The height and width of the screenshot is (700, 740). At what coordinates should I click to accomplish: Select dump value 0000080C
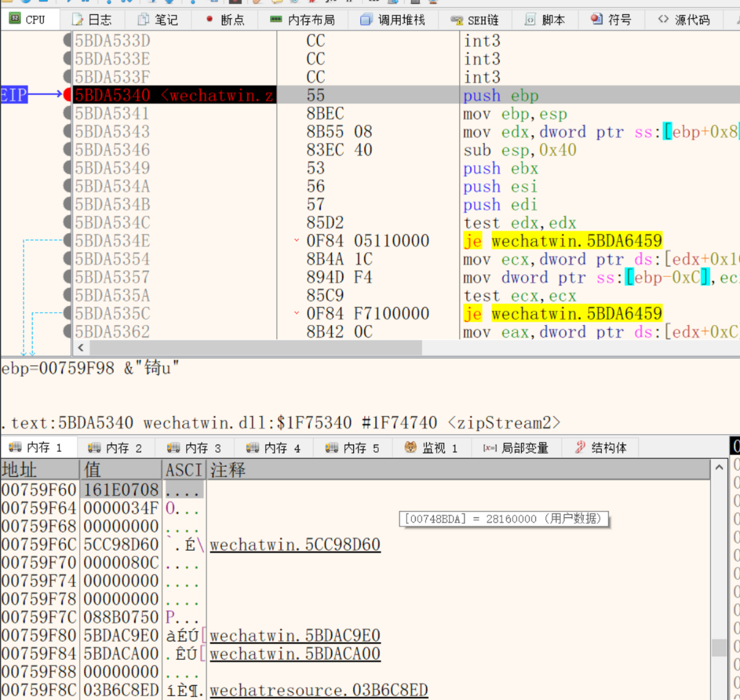point(121,562)
